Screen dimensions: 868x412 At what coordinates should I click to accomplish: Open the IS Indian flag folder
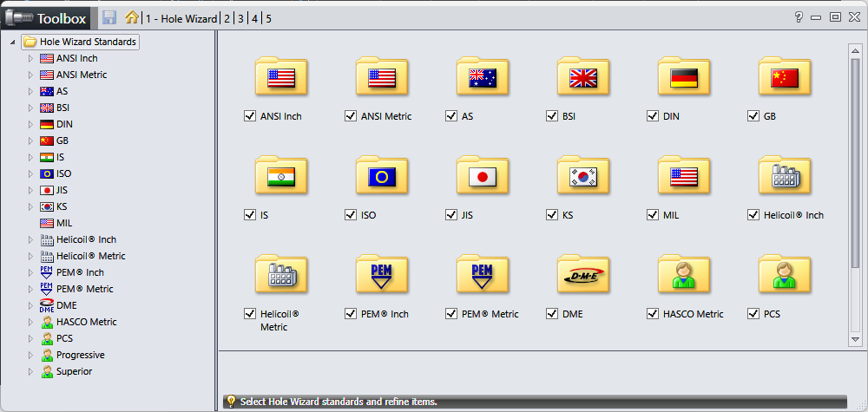click(x=281, y=175)
